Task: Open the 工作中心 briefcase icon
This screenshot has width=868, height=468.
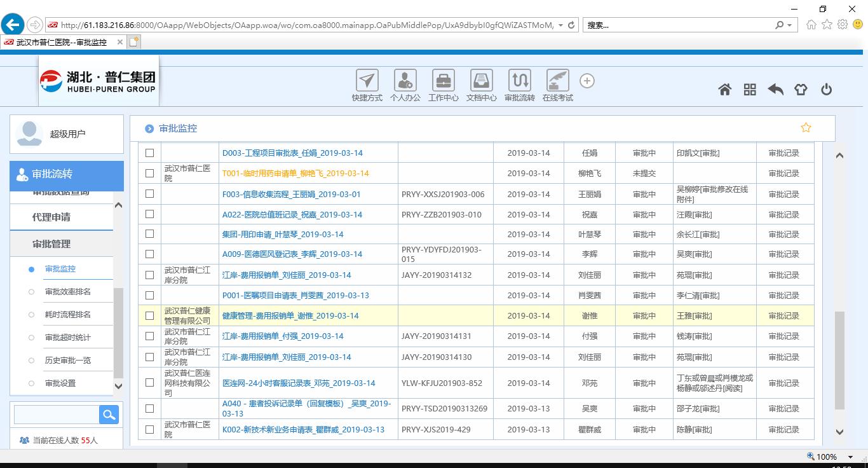Action: click(x=443, y=81)
